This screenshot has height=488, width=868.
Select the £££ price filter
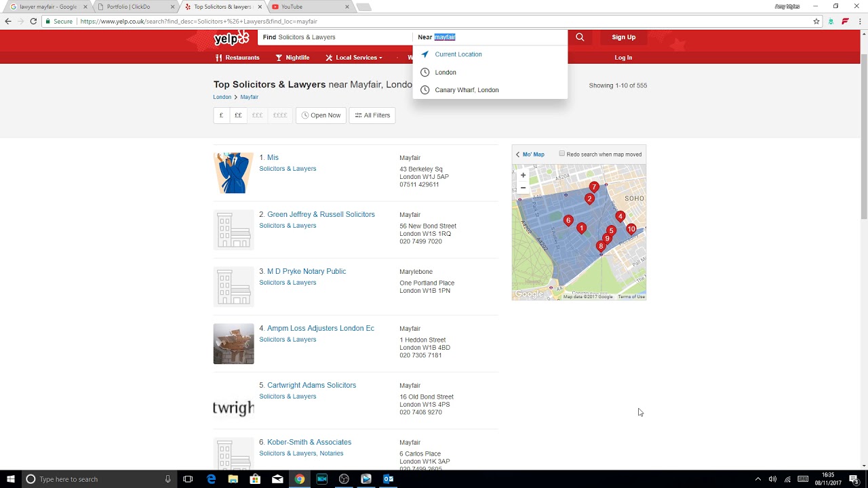coord(257,115)
